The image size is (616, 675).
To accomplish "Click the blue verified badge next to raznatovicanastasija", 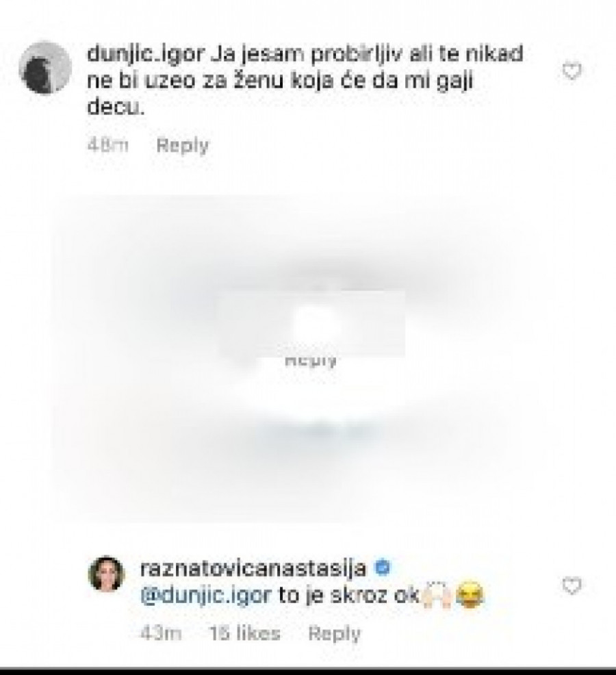I will 383,568.
